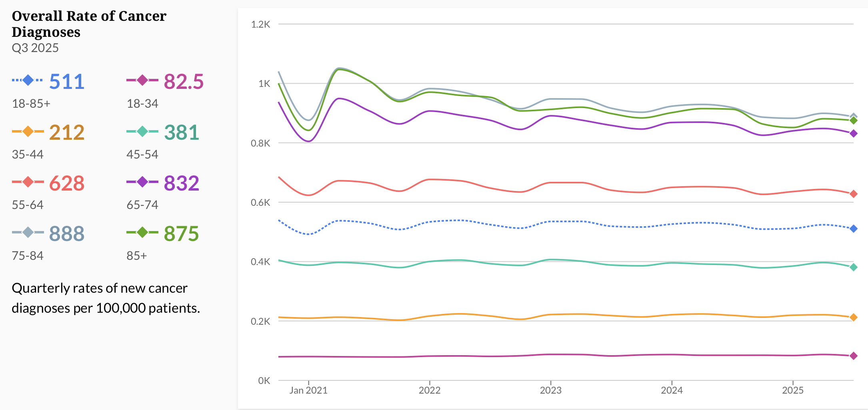
Task: Click the Jan 2021 x-axis label
Action: tap(308, 390)
